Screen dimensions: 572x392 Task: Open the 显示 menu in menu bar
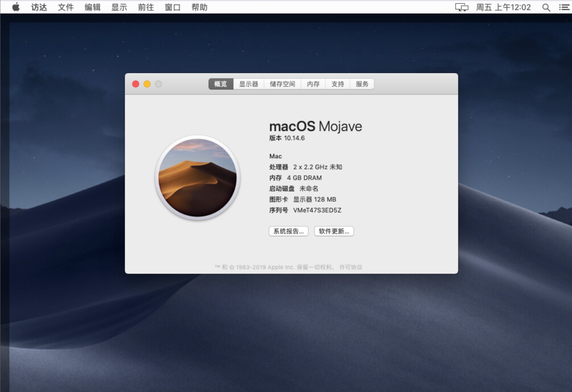point(119,7)
